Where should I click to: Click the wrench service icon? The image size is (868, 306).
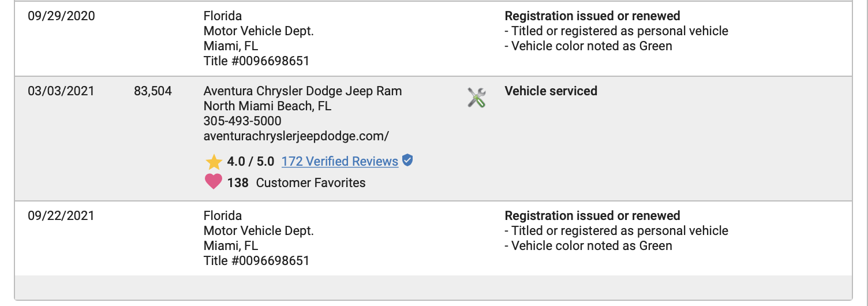(476, 98)
